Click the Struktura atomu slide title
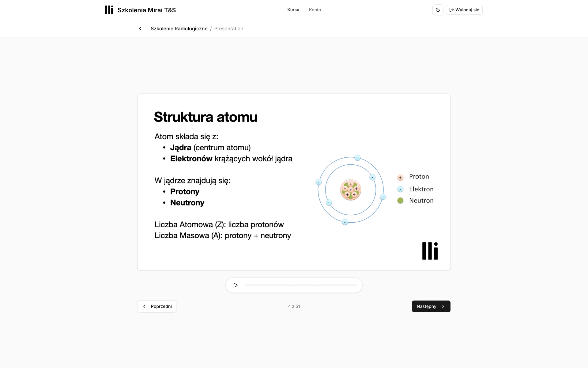 pos(205,117)
